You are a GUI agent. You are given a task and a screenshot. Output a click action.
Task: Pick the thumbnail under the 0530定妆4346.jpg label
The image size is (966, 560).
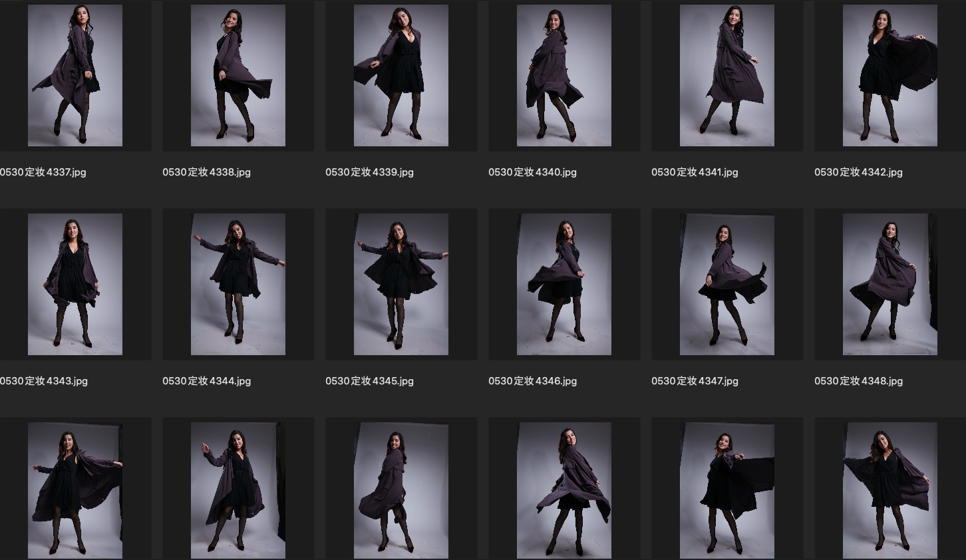click(x=564, y=490)
